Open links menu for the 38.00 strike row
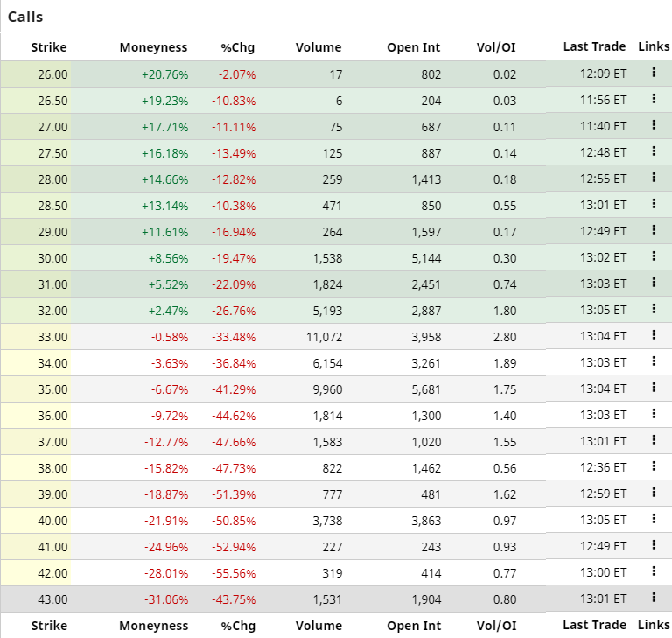The height and width of the screenshot is (638, 672). [654, 466]
